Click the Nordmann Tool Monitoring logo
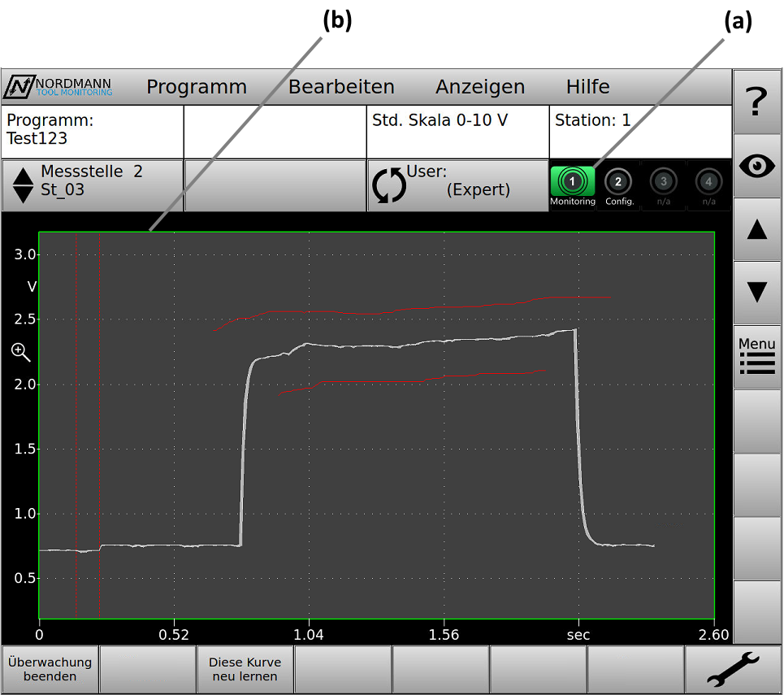 click(59, 87)
